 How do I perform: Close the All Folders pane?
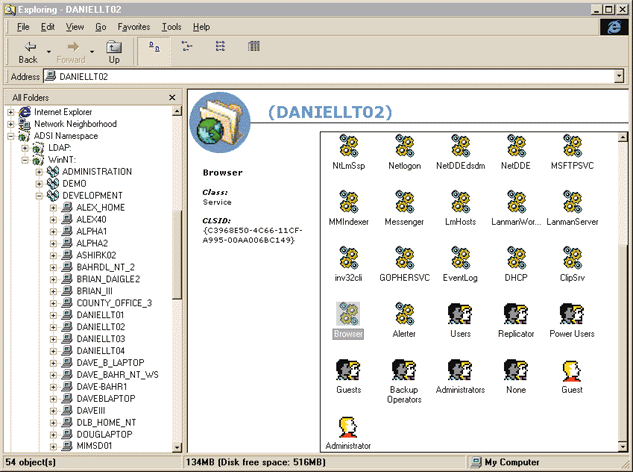[172, 97]
